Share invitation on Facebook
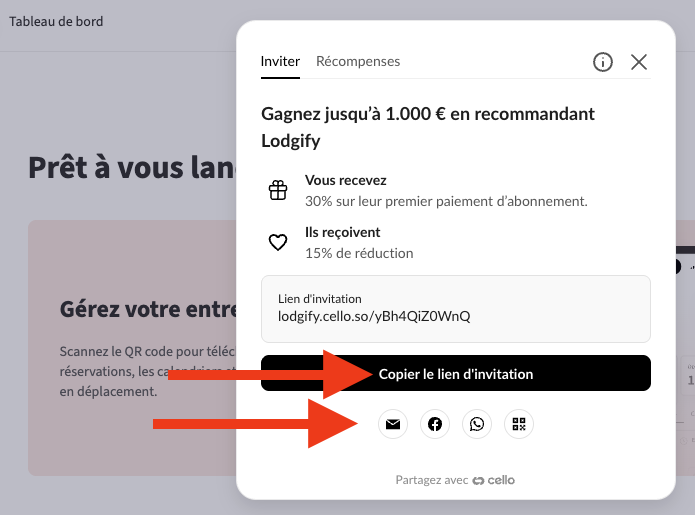This screenshot has height=515, width=695. (x=435, y=424)
